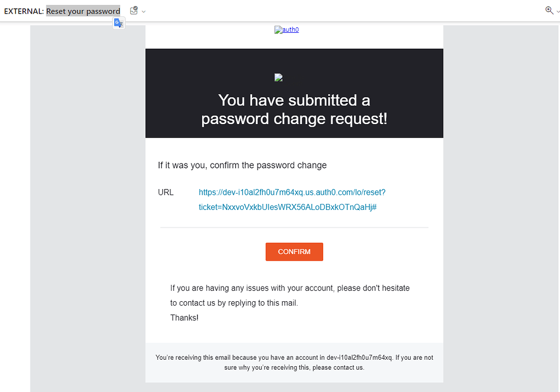Open the dev-i10al2fh0u7m64xq.us.auth0.com reset link
This screenshot has width=560, height=392.
pos(292,192)
